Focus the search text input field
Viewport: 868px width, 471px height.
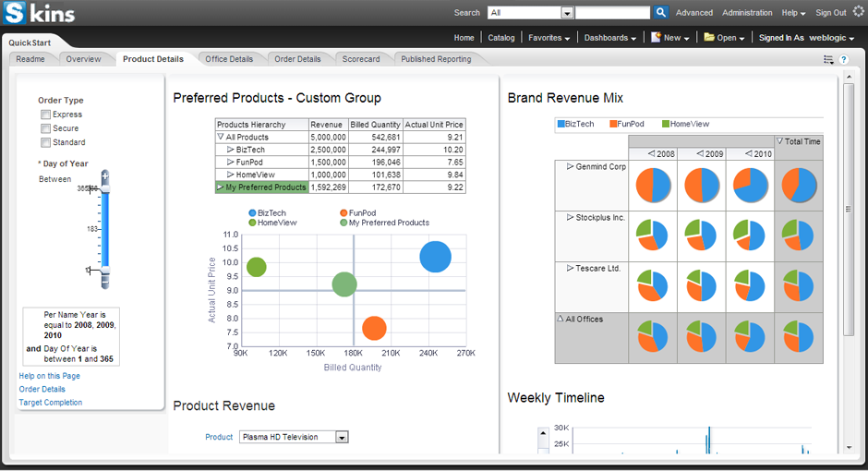[x=612, y=13]
